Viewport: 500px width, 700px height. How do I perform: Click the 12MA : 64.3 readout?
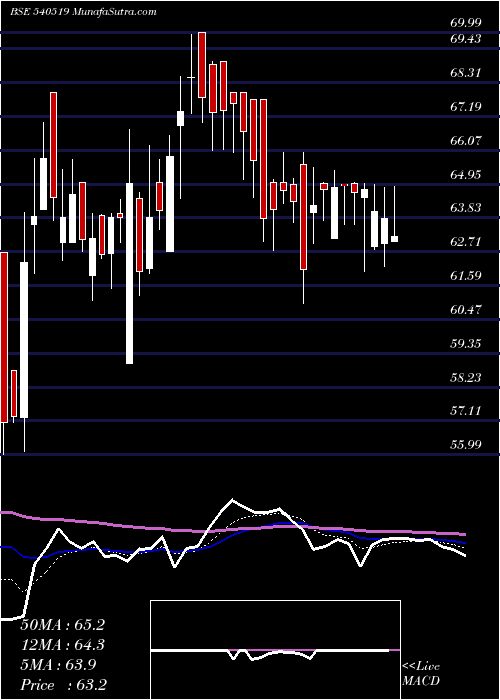click(63, 645)
